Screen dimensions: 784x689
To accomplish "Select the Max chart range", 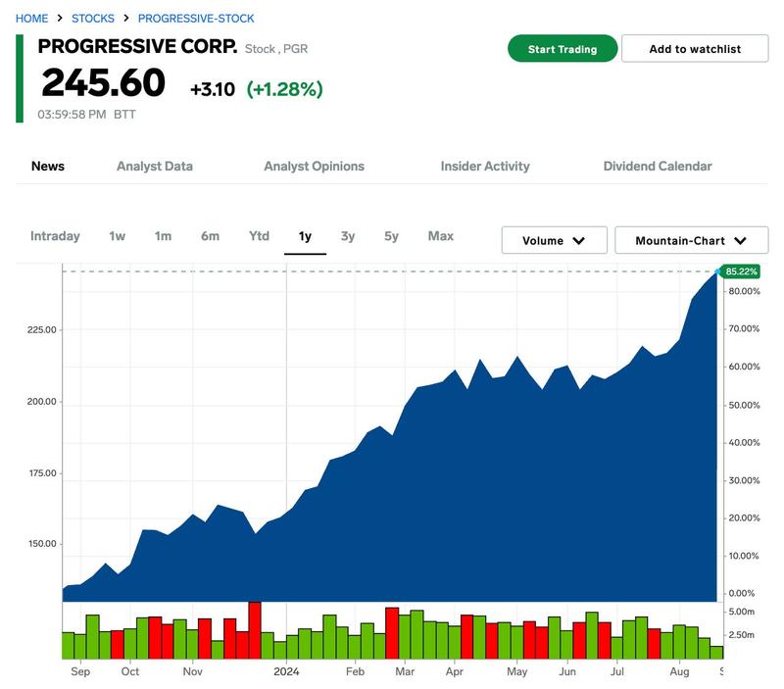I will tap(440, 236).
